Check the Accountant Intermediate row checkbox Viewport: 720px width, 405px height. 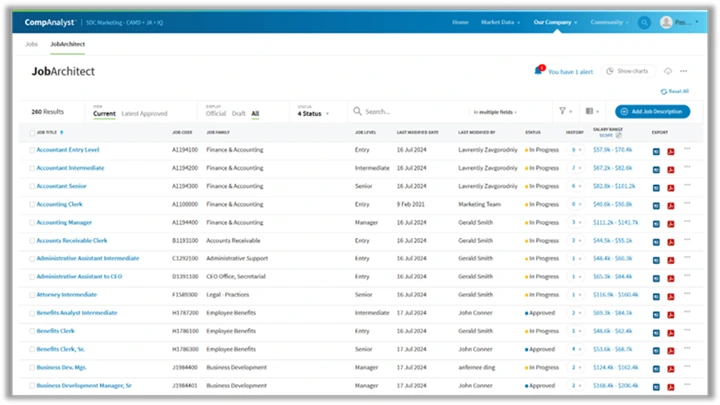32,169
